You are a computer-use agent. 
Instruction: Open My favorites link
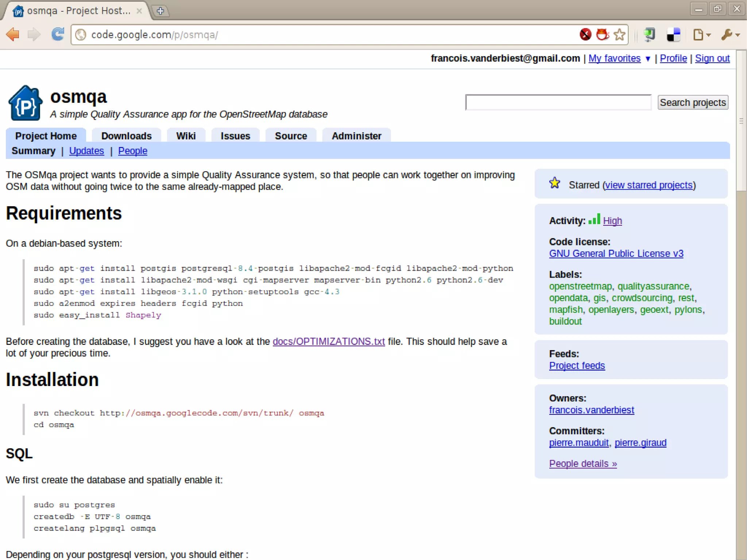pos(614,58)
